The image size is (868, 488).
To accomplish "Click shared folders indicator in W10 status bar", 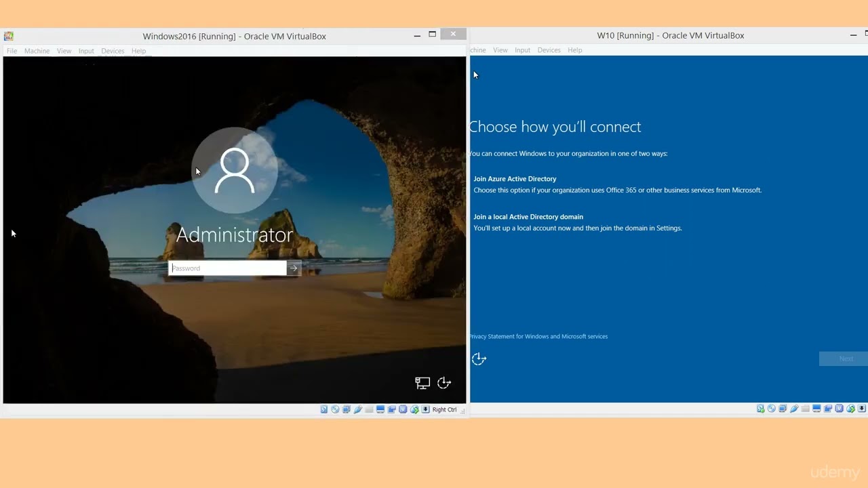I will tap(806, 409).
